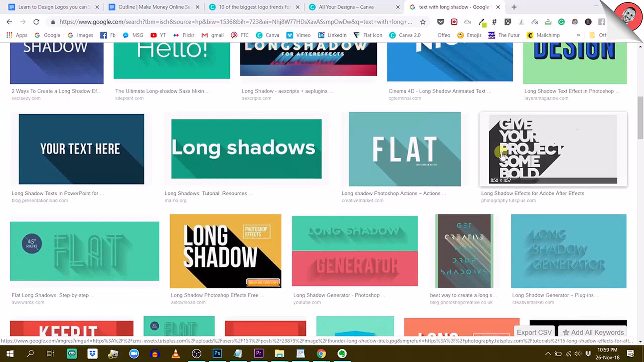644x362 pixels.
Task: Open the YT bookmark
Action: pos(158,35)
